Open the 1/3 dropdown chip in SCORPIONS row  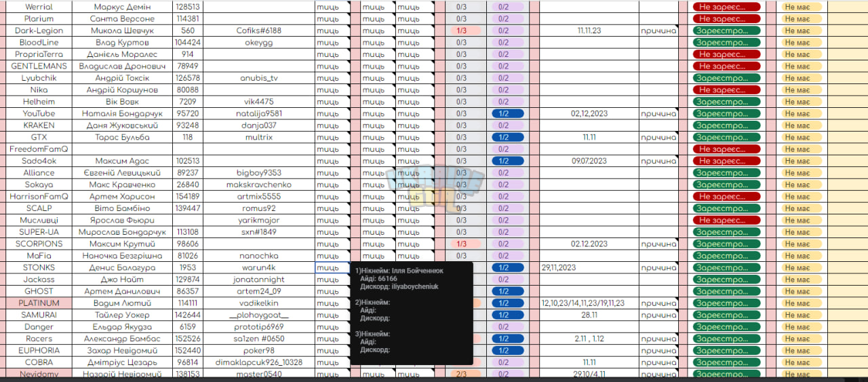click(466, 244)
